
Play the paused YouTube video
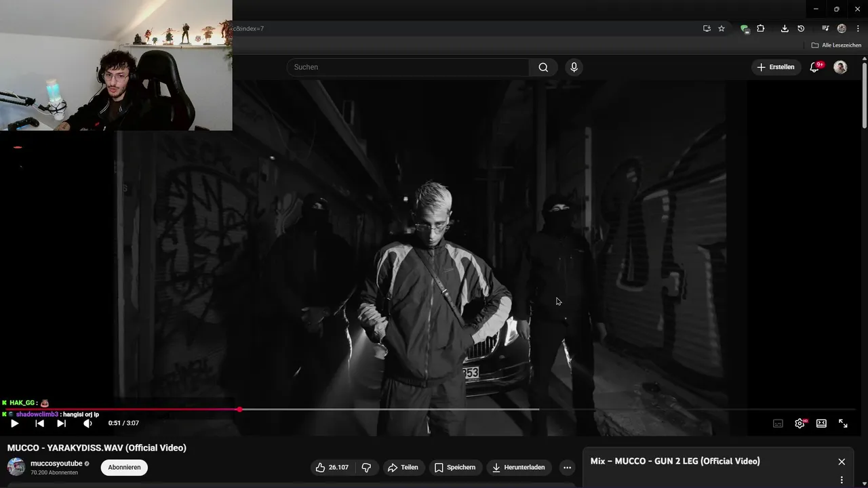pyautogui.click(x=14, y=423)
